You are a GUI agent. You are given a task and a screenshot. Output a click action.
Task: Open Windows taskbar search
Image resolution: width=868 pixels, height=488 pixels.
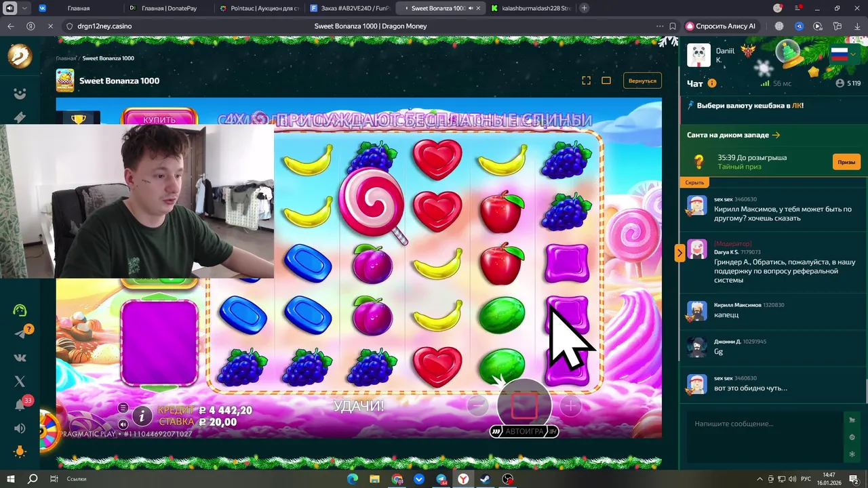pyautogui.click(x=32, y=479)
